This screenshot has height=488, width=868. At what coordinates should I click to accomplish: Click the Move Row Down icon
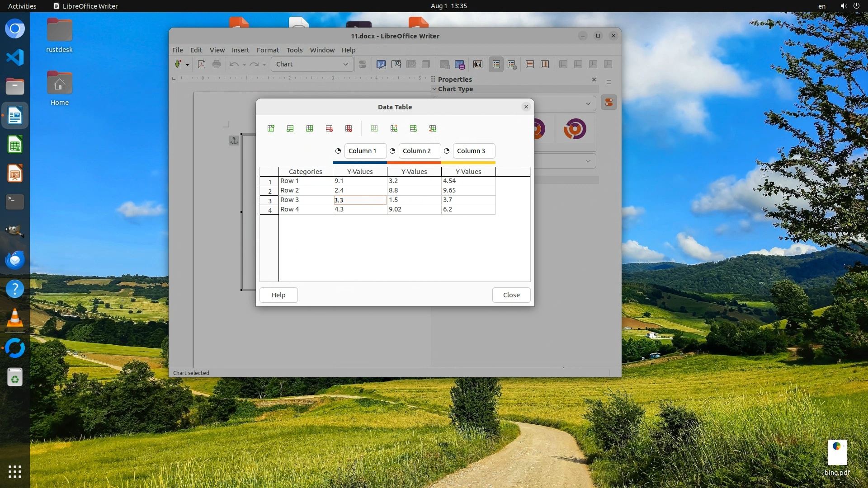click(x=433, y=129)
